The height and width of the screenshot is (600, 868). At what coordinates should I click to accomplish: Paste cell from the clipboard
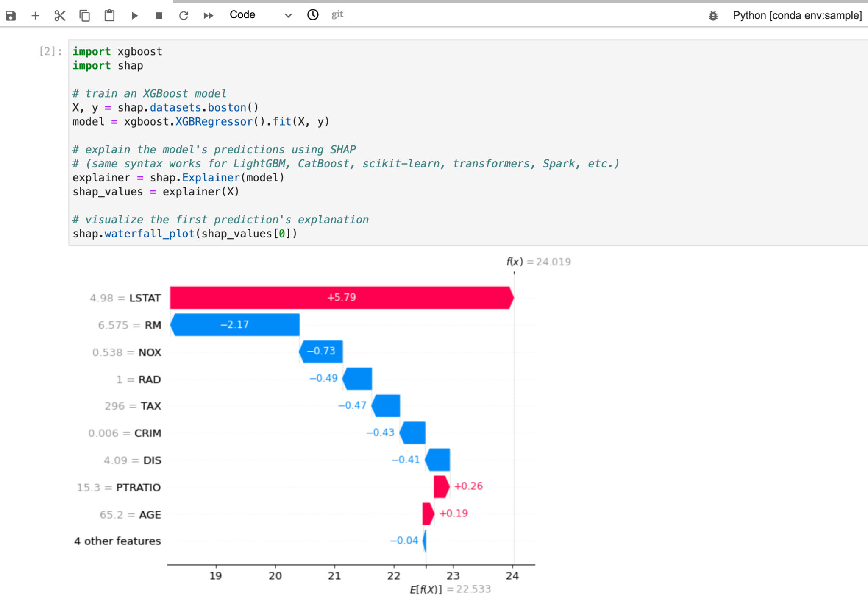(x=109, y=15)
